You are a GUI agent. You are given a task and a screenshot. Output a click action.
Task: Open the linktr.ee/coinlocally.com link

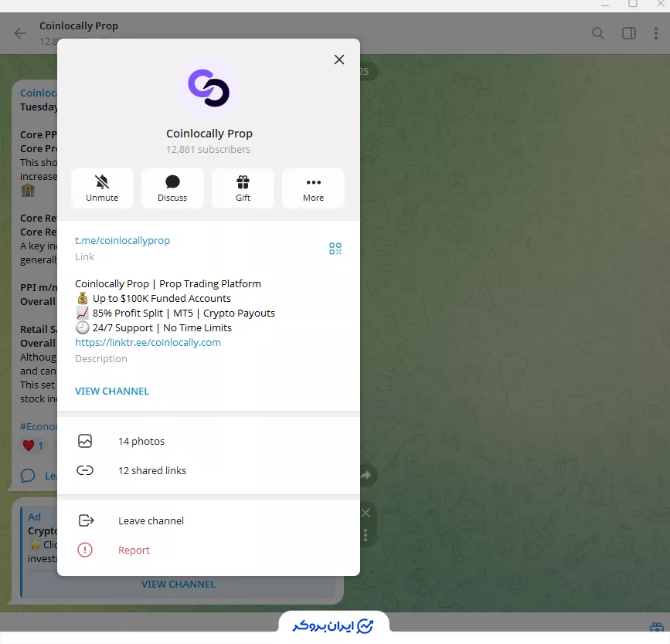[x=148, y=343]
